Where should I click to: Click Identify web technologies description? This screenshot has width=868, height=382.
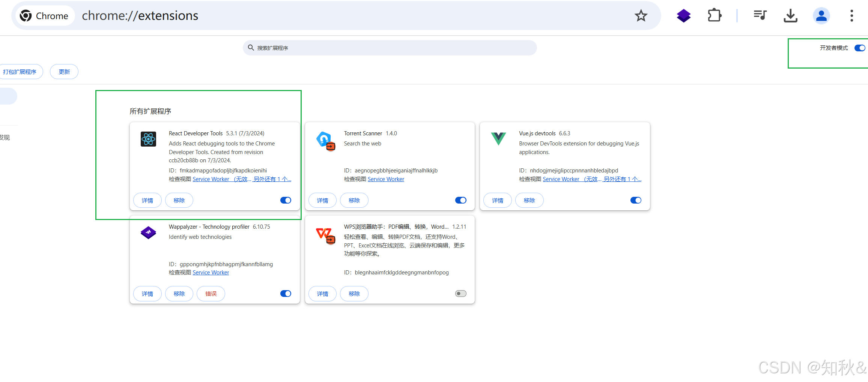click(x=200, y=237)
